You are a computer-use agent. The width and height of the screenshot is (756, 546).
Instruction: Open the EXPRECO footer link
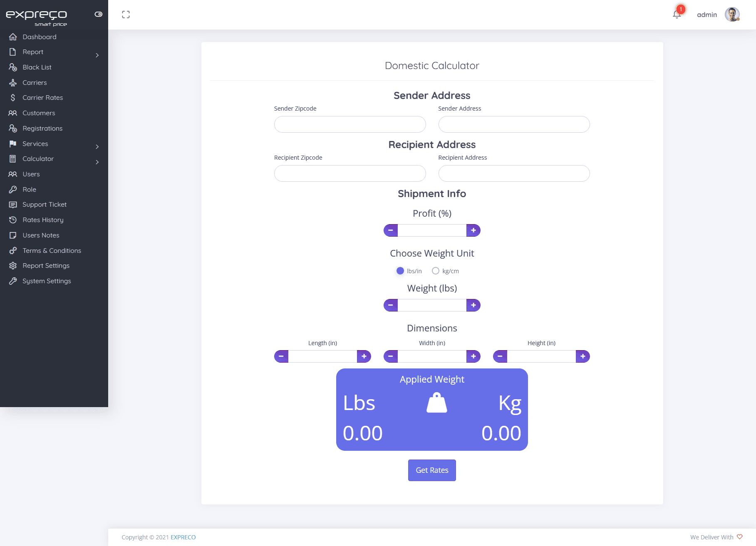[x=183, y=537]
